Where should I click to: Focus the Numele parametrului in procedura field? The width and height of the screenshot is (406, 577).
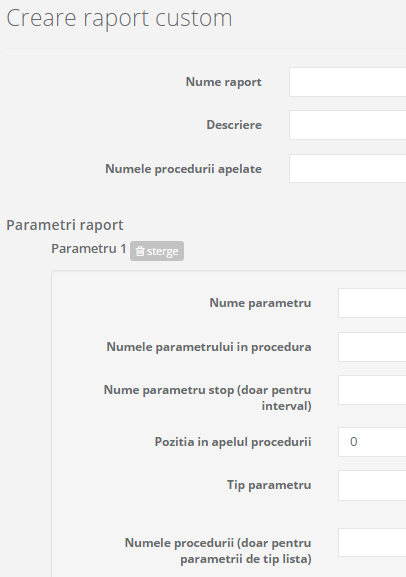pyautogui.click(x=372, y=347)
